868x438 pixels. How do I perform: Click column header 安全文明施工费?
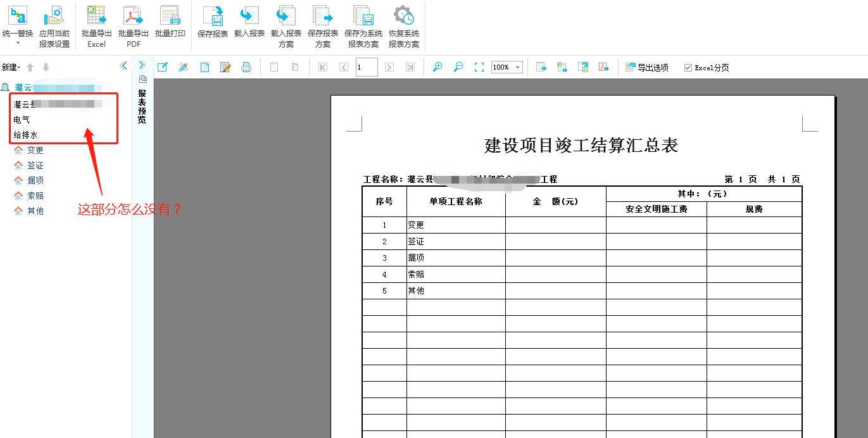click(x=657, y=210)
